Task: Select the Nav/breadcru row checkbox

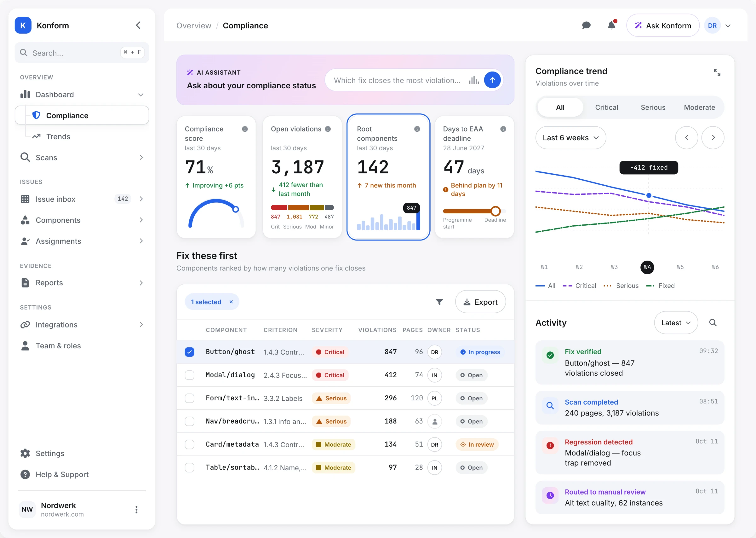Action: (x=189, y=421)
